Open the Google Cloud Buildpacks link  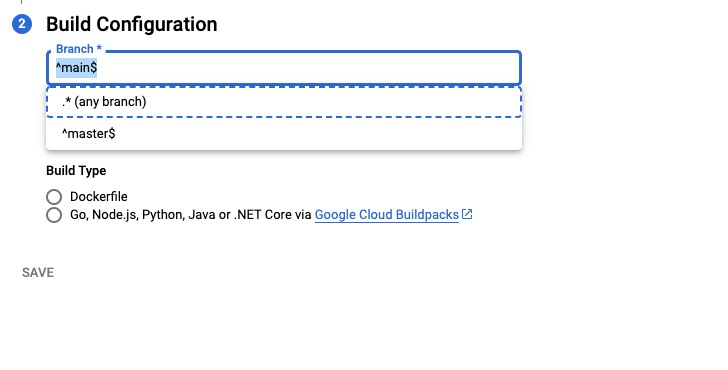pyautogui.click(x=387, y=214)
